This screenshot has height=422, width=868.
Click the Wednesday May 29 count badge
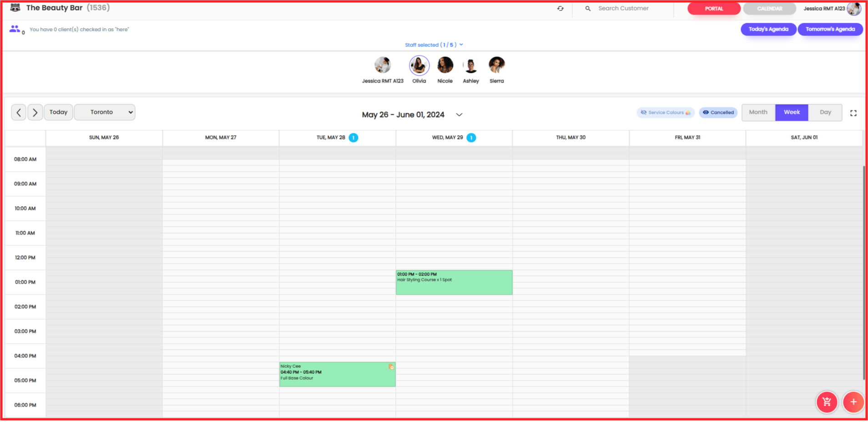pyautogui.click(x=471, y=137)
